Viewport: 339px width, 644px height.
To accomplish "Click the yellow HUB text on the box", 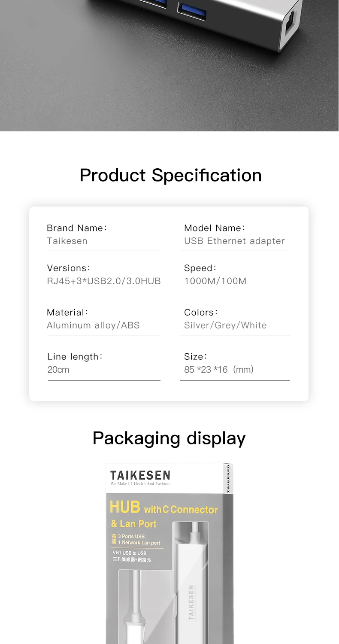I will pyautogui.click(x=125, y=507).
